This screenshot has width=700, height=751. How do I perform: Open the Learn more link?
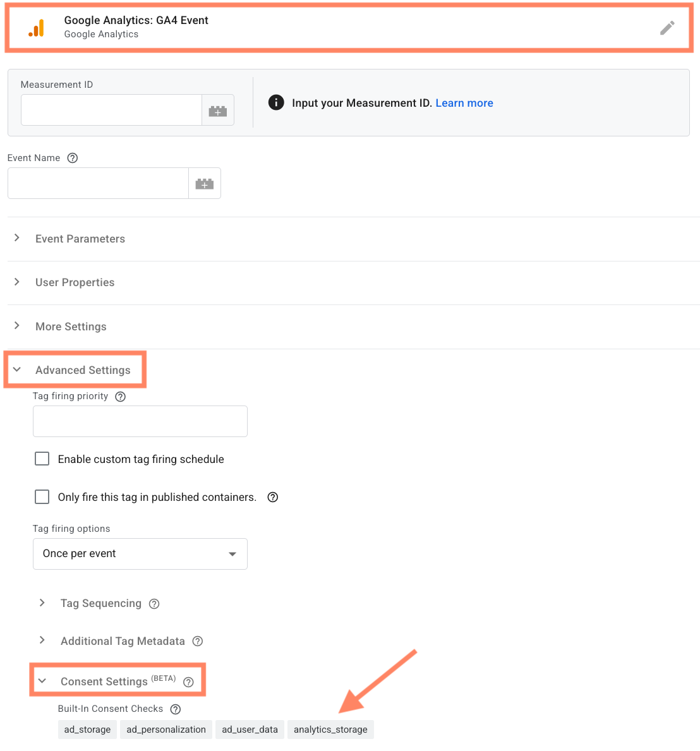tap(464, 103)
